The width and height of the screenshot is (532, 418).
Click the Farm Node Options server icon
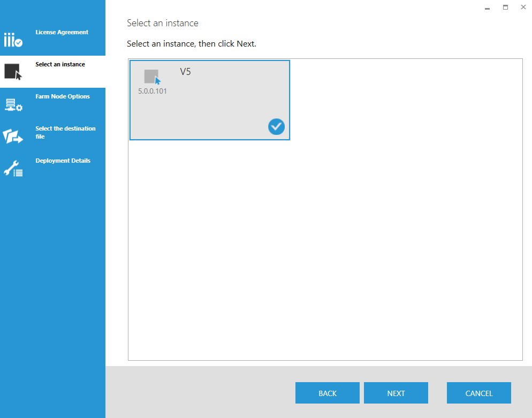(x=13, y=104)
